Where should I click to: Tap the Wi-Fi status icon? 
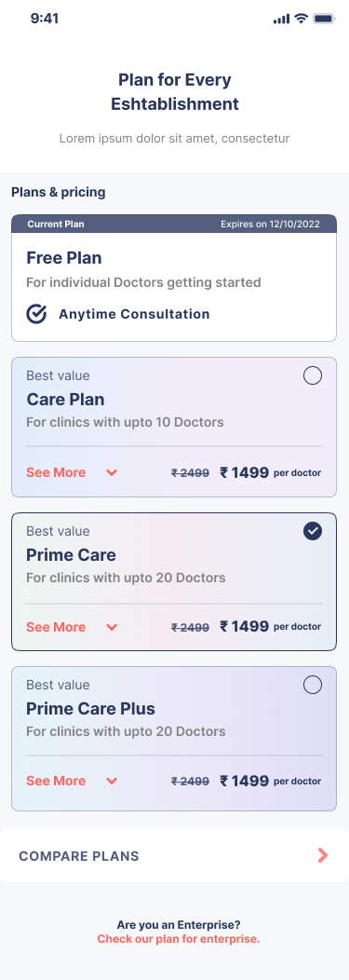coord(302,19)
